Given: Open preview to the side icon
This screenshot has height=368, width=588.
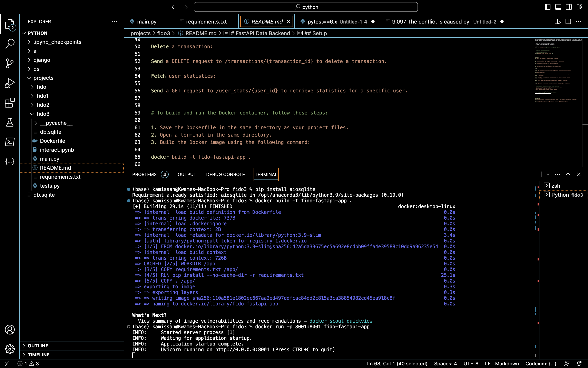Looking at the screenshot, I should 558,21.
